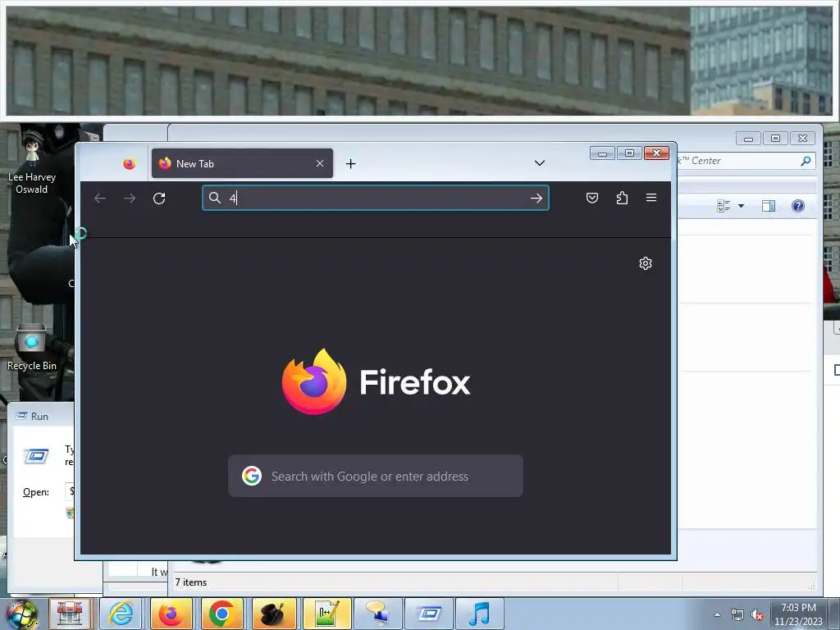Click Search with Google or enter address box
Image resolution: width=840 pixels, height=630 pixels.
(376, 476)
